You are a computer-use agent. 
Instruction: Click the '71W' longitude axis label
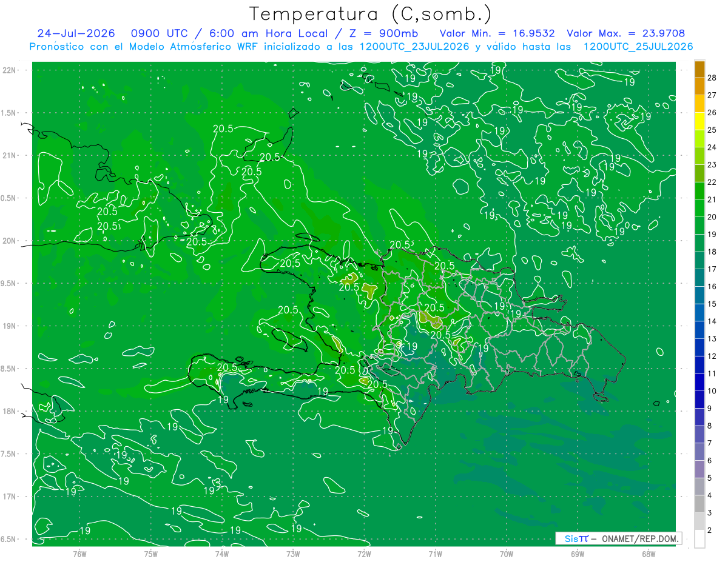coord(435,554)
